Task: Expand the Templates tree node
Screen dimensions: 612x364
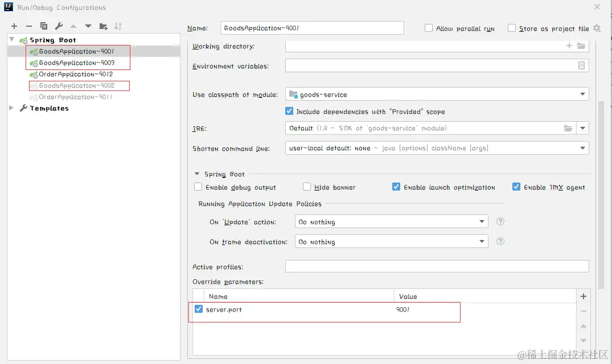Action: pos(11,108)
